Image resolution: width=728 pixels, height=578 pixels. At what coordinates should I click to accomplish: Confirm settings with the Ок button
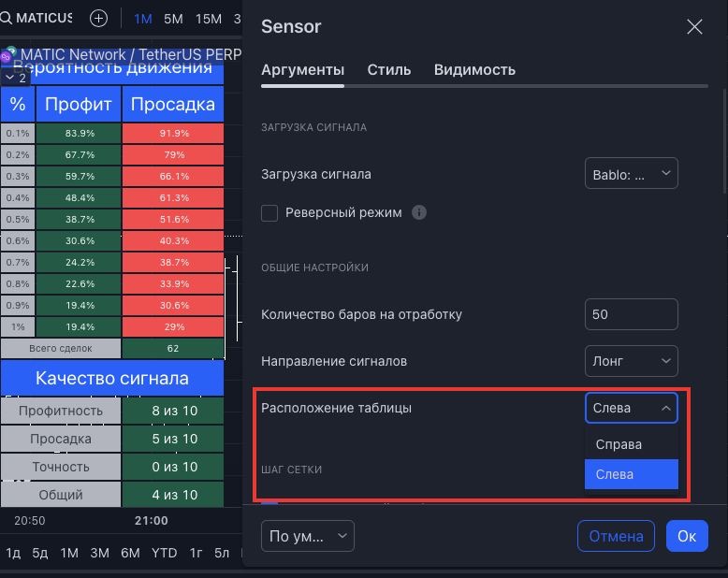(x=687, y=536)
